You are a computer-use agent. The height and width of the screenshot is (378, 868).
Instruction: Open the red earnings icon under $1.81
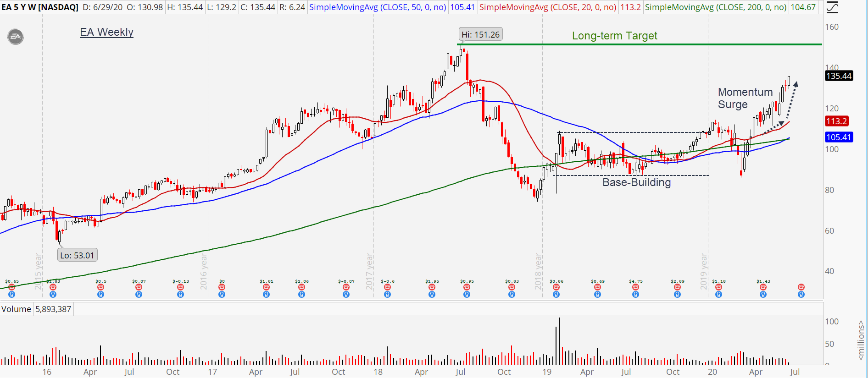[266, 287]
